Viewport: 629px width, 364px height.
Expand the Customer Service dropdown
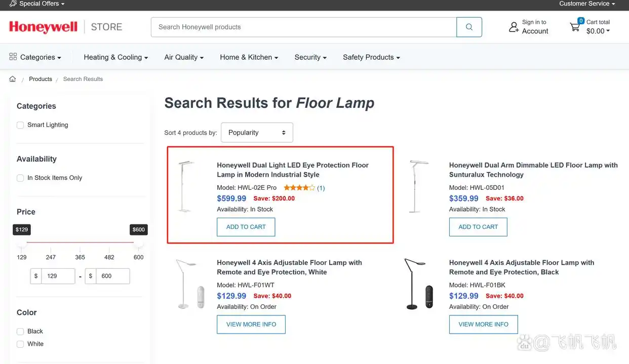[587, 4]
